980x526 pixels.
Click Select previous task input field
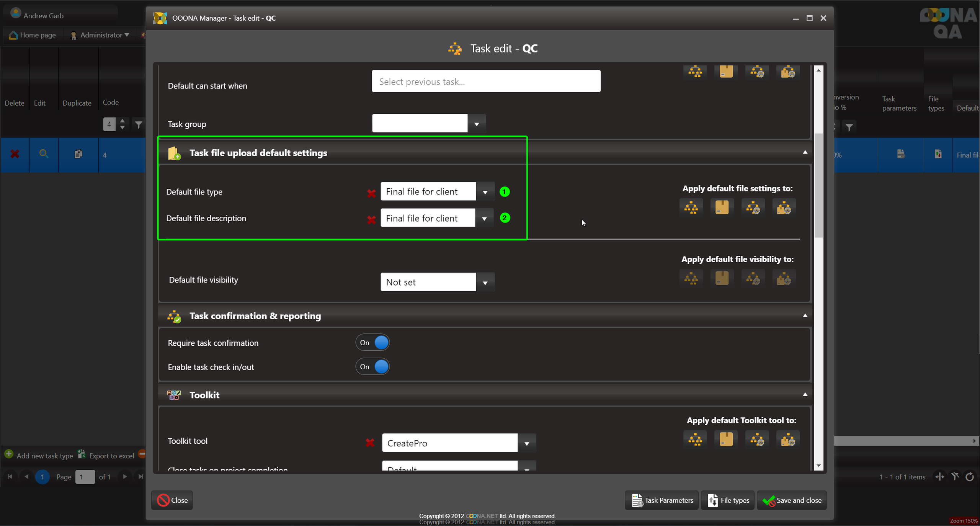pyautogui.click(x=486, y=82)
